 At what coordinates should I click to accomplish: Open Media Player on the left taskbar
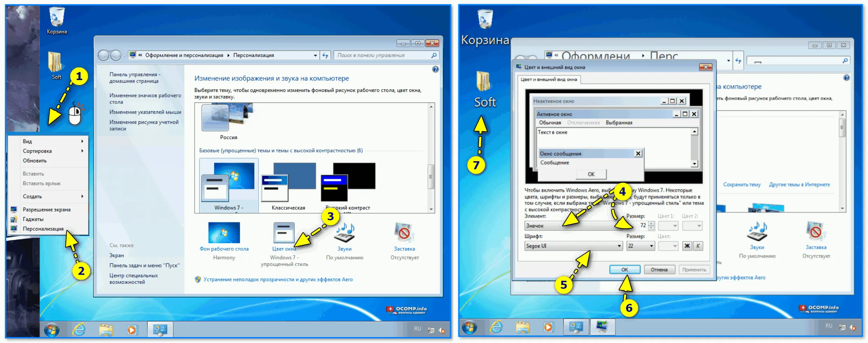pos(132,330)
